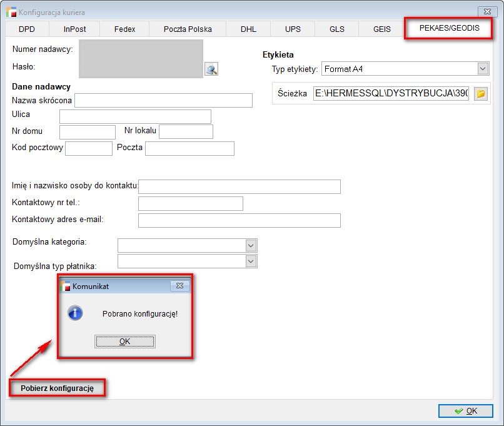Click into the Nazwa skrócona field
The width and height of the screenshot is (504, 426).
(x=163, y=101)
